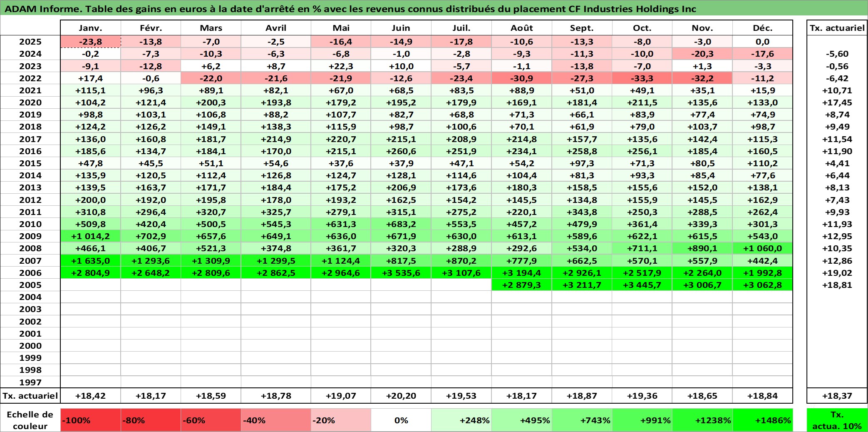Image resolution: width=868 pixels, height=432 pixels.
Task: Select the Juin column header
Action: (401, 28)
